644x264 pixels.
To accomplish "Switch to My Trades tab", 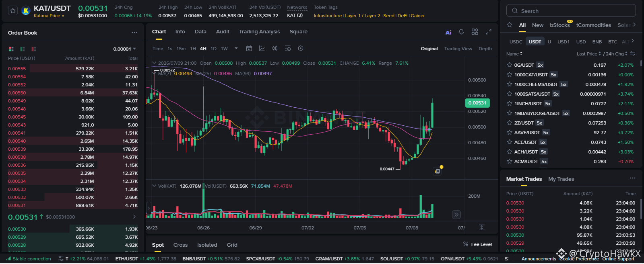I will tap(561, 179).
